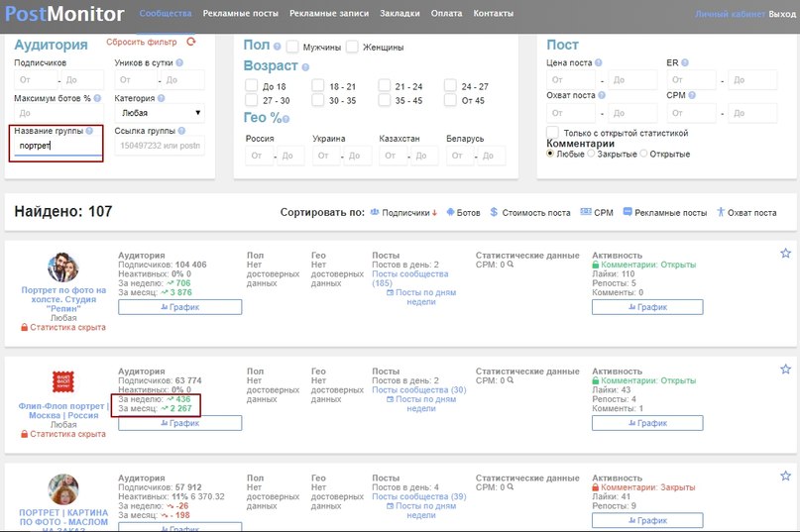800x532 pixels.
Task: Open Оплата in top navigation
Action: pyautogui.click(x=446, y=13)
